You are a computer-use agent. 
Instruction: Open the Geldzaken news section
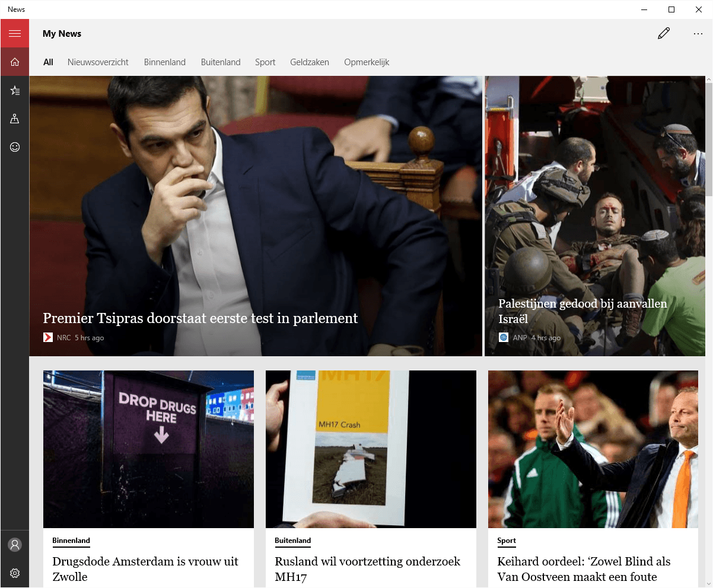309,62
